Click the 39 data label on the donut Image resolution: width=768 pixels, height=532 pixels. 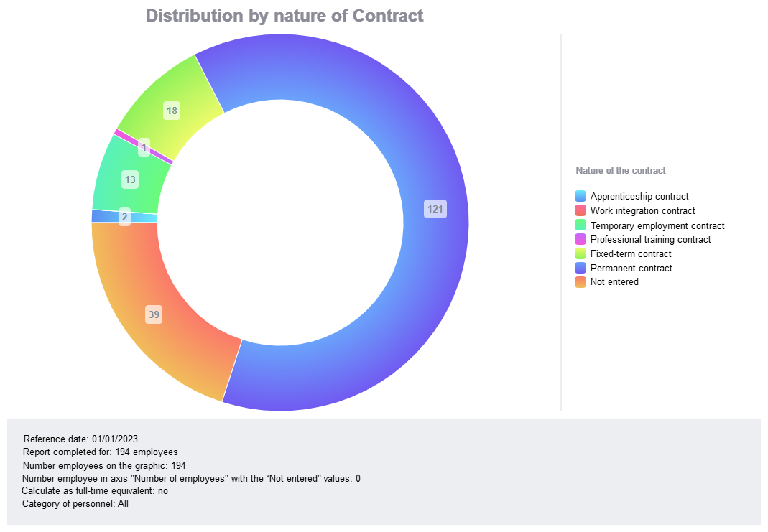pos(154,314)
